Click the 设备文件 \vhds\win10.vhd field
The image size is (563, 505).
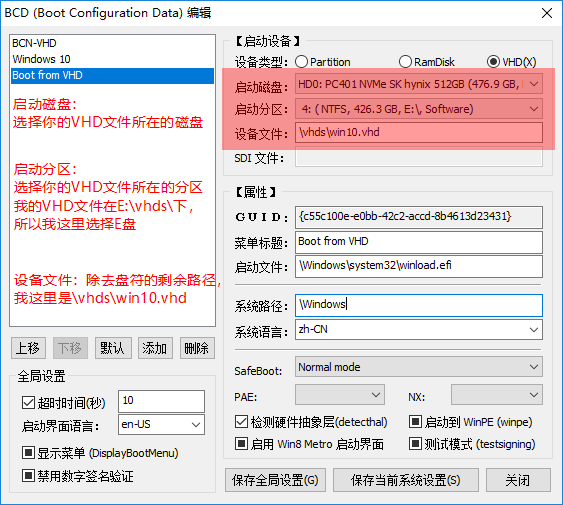tap(419, 133)
